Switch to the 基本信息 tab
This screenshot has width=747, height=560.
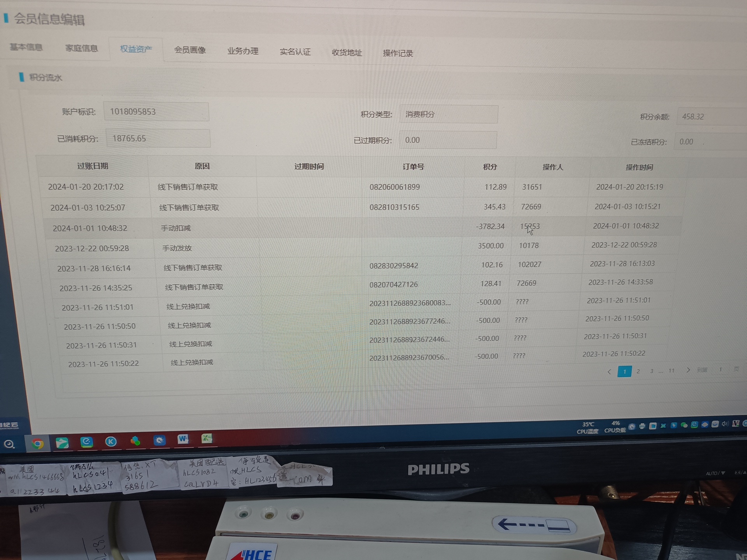click(26, 47)
